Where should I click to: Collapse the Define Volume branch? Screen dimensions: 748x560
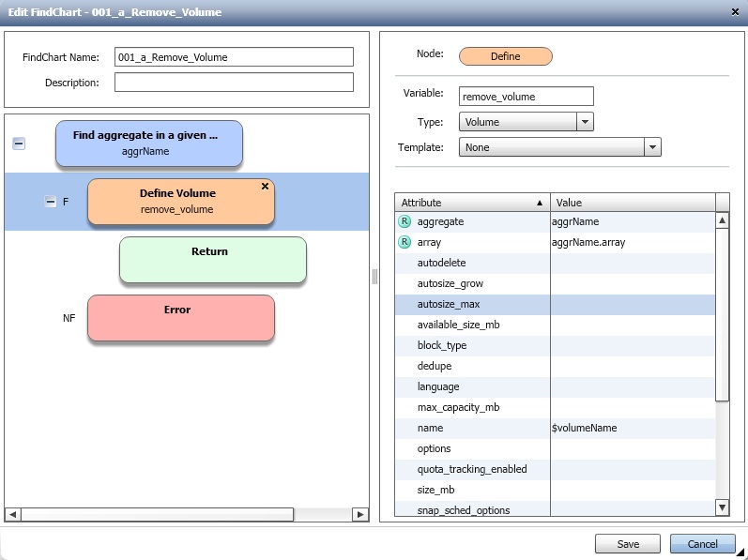(x=51, y=202)
